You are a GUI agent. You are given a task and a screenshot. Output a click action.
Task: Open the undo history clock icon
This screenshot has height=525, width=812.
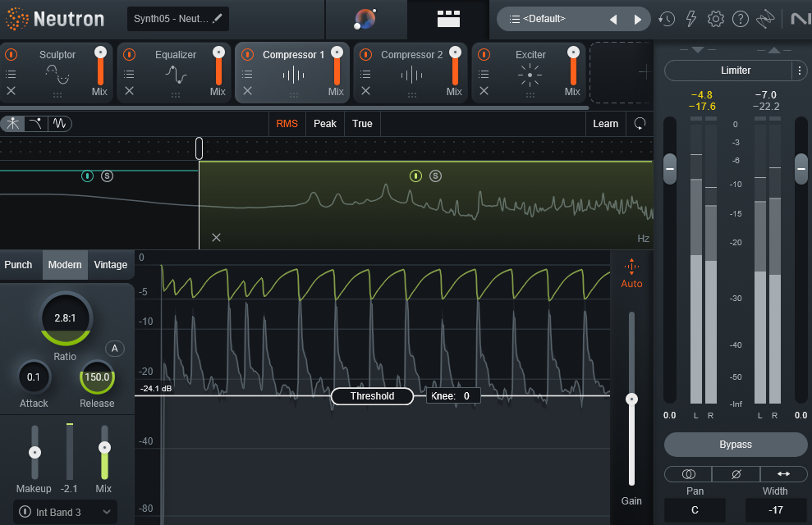click(667, 19)
